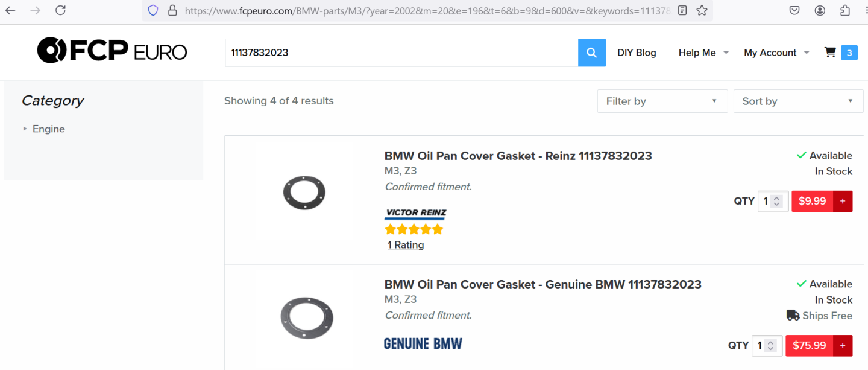The height and width of the screenshot is (370, 868).
Task: Add the $9.99 Reinz gasket to cart
Action: pos(842,201)
